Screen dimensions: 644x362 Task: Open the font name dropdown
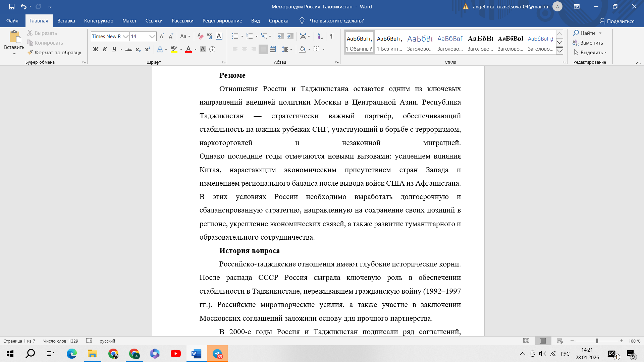pos(125,36)
